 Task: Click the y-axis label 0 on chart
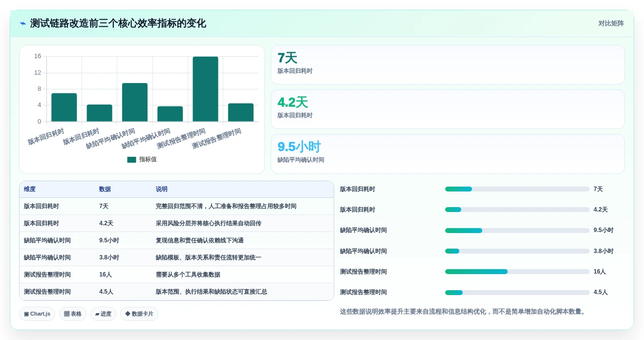point(40,122)
